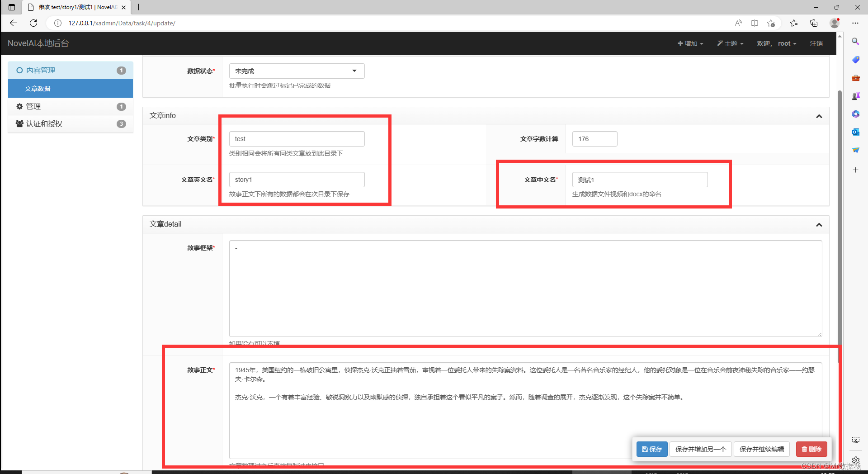Open Microsoft 365 from sidebar

[x=855, y=114]
